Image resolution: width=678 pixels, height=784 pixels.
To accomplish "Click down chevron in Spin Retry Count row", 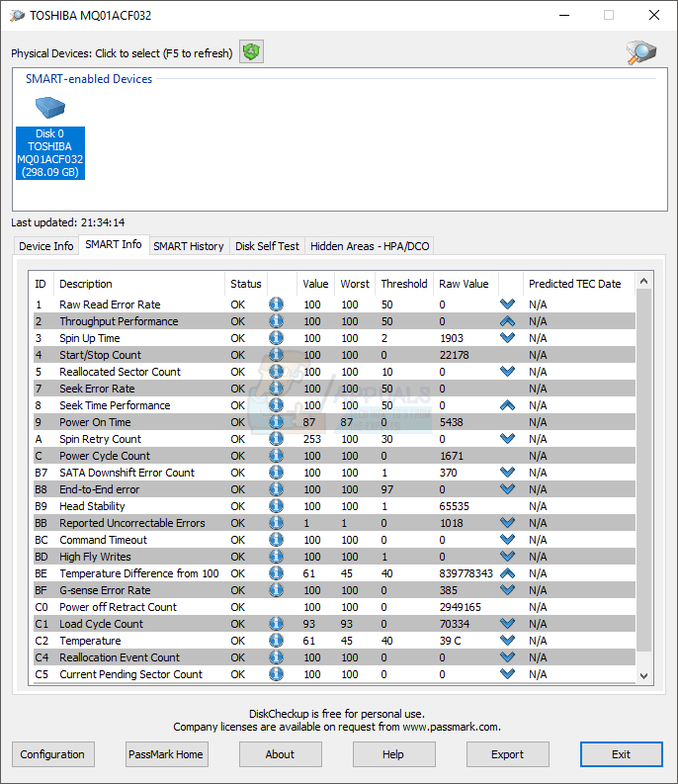I will pyautogui.click(x=507, y=439).
